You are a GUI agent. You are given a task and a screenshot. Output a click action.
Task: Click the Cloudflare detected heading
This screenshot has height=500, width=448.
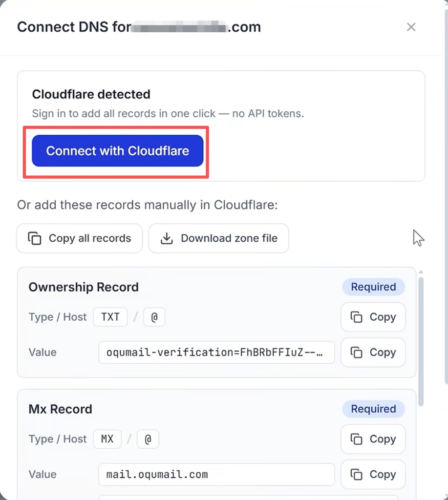click(x=91, y=94)
